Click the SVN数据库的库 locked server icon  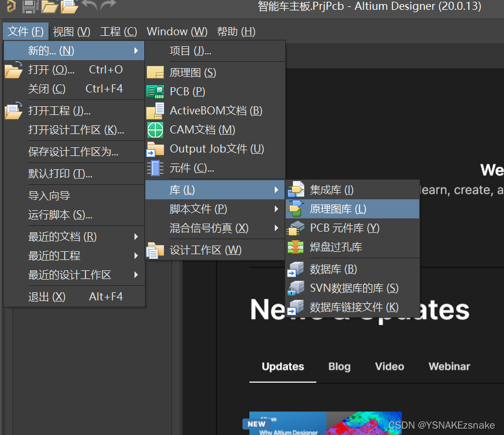point(296,288)
